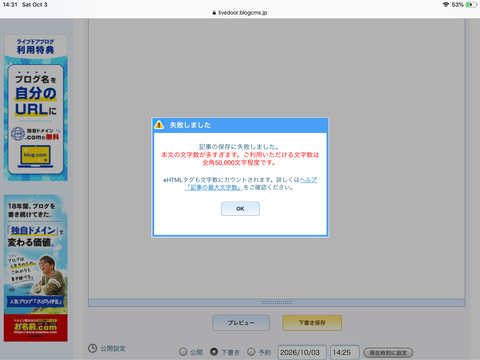Confirm the failure dialog with OK

coord(240,209)
